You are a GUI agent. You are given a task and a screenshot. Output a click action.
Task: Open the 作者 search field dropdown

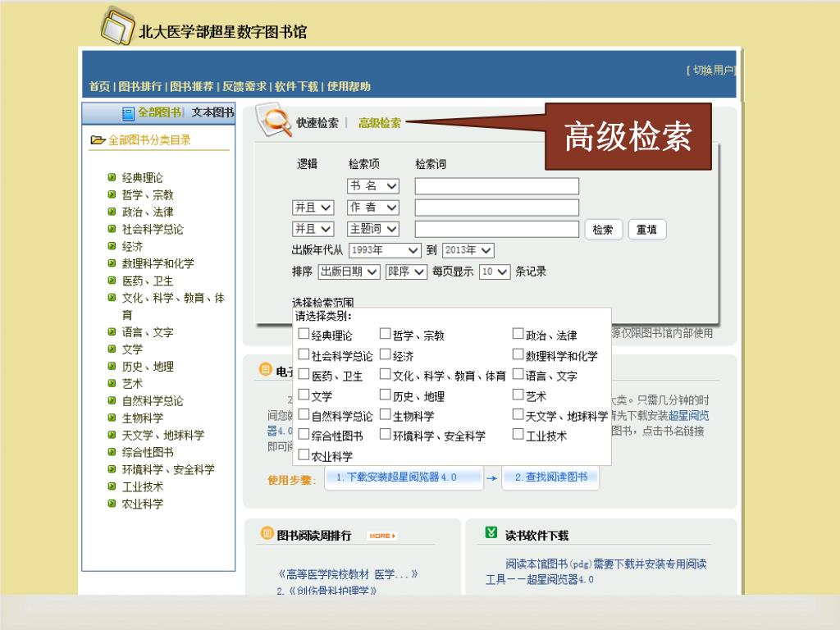(373, 208)
